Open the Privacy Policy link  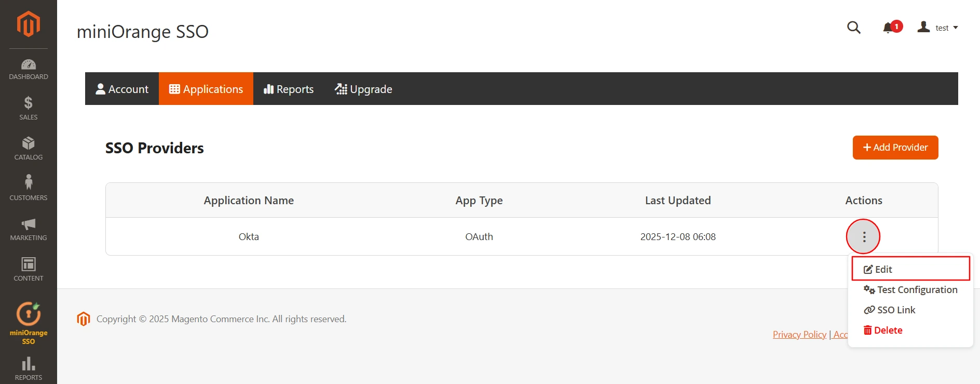pyautogui.click(x=799, y=335)
